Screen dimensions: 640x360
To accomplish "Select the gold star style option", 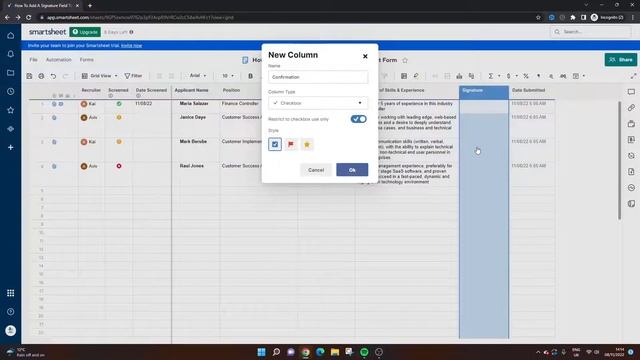I will click(307, 144).
